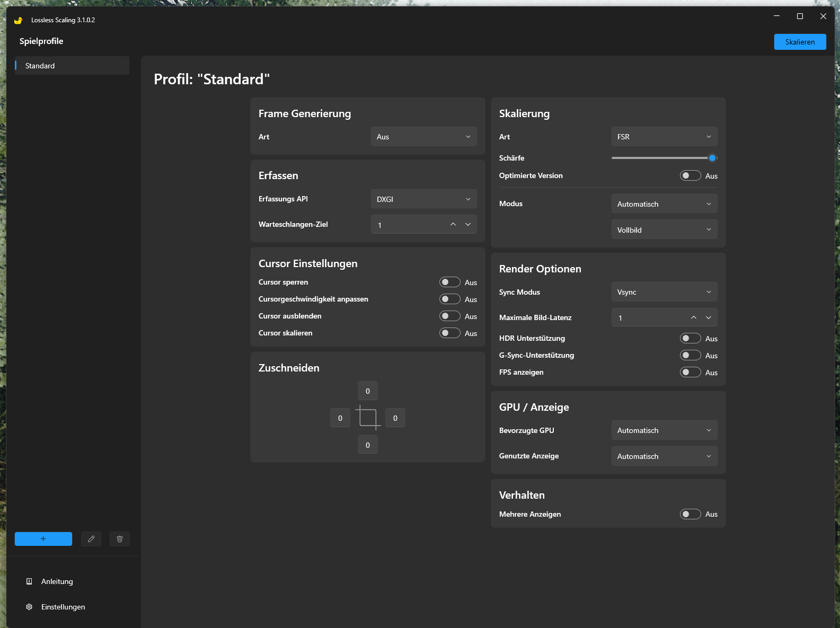840x628 pixels.
Task: Toggle Optimierte Version switch
Action: coord(690,175)
